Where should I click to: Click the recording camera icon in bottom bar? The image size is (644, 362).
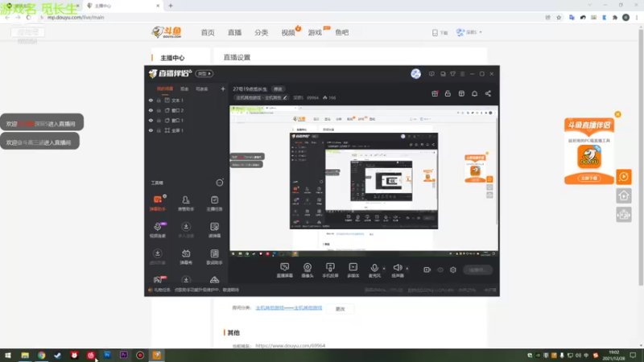point(427,269)
